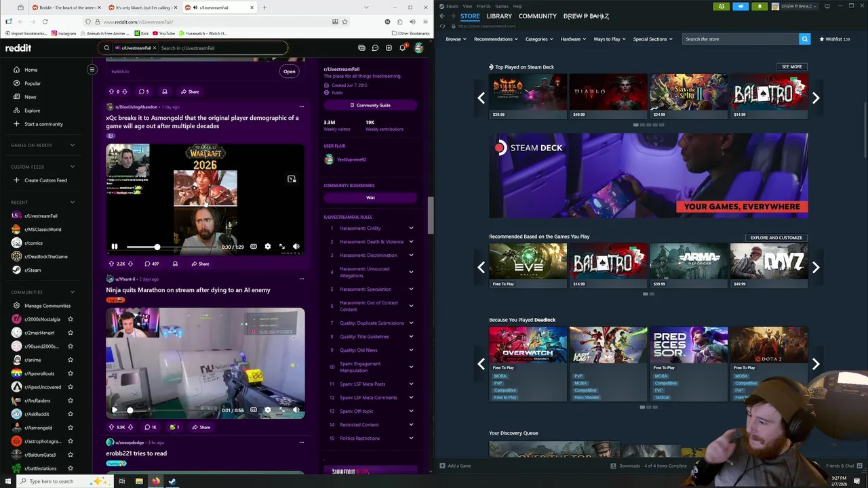Image resolution: width=868 pixels, height=488 pixels.
Task: Open Steam announcements megaphone icon
Action: 741,6
